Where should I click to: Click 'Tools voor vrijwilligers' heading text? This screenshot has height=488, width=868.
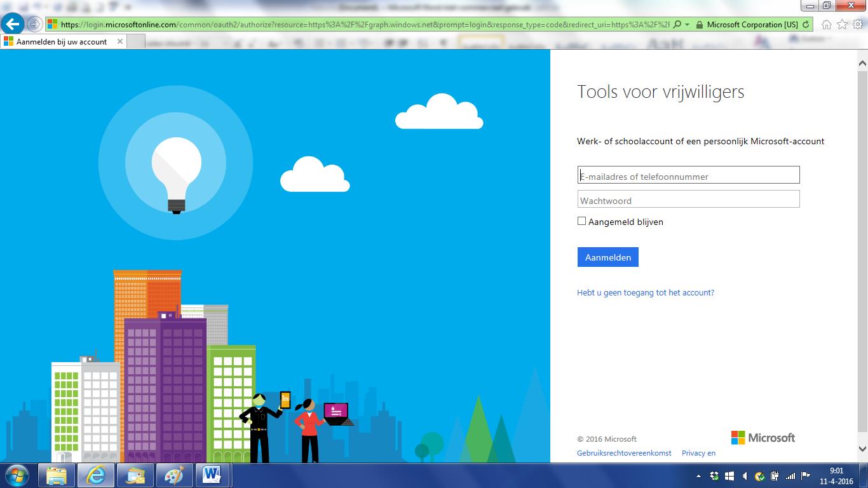point(660,92)
